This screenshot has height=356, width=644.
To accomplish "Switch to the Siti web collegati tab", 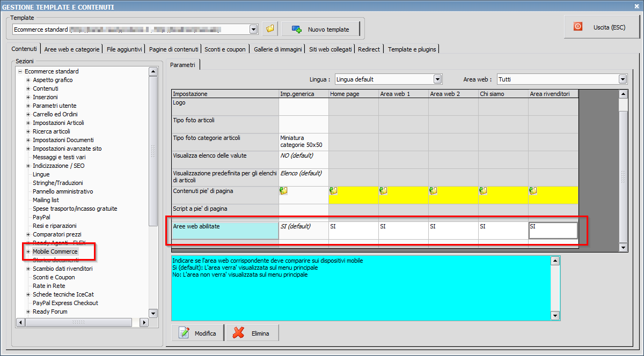I will coord(331,49).
